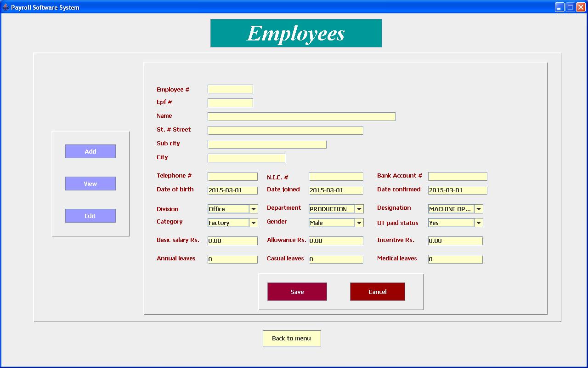
Task: Click the Annual leaves field
Action: point(232,259)
